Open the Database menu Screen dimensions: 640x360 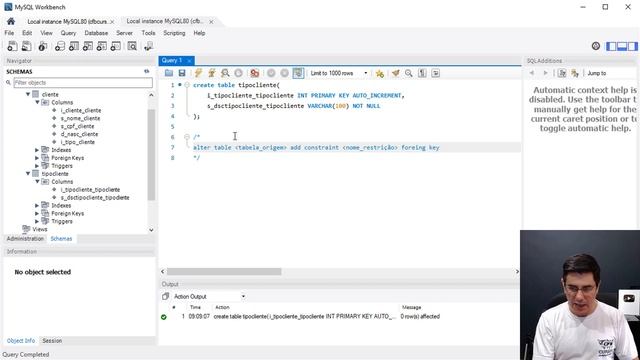point(96,33)
